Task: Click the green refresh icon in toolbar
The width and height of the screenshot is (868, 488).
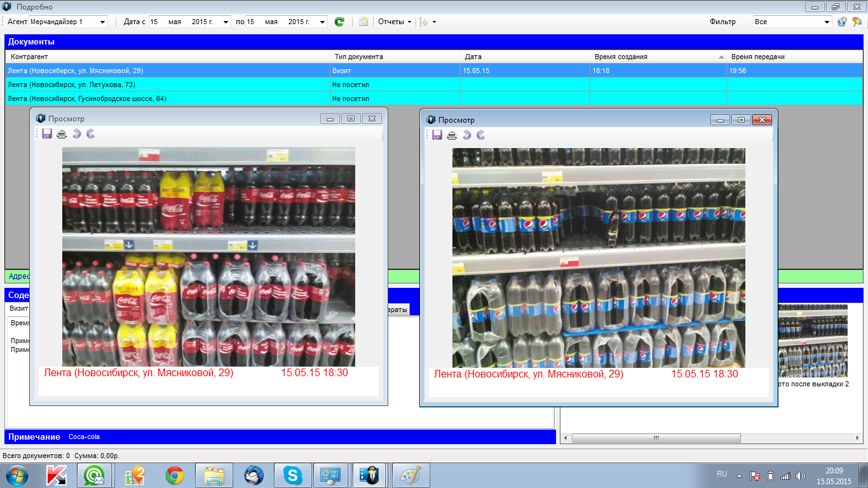Action: [339, 22]
